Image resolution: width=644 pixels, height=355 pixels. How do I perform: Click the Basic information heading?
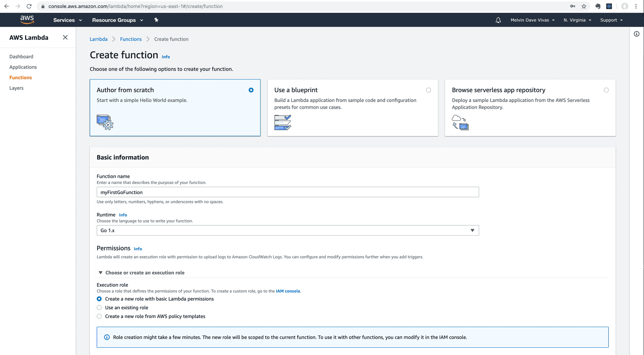tap(123, 157)
